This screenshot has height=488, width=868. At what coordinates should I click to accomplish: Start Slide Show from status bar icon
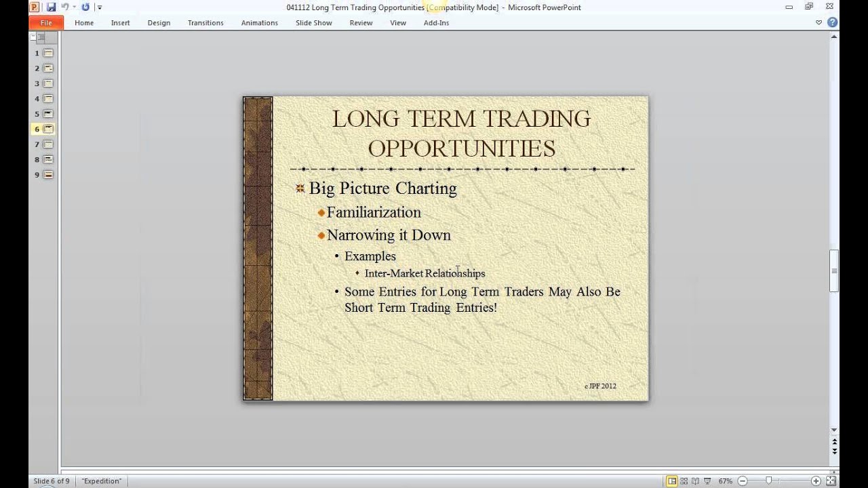708,481
